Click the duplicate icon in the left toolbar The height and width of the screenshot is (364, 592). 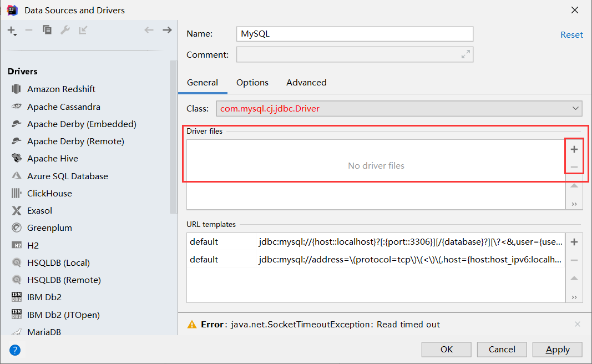[x=47, y=30]
